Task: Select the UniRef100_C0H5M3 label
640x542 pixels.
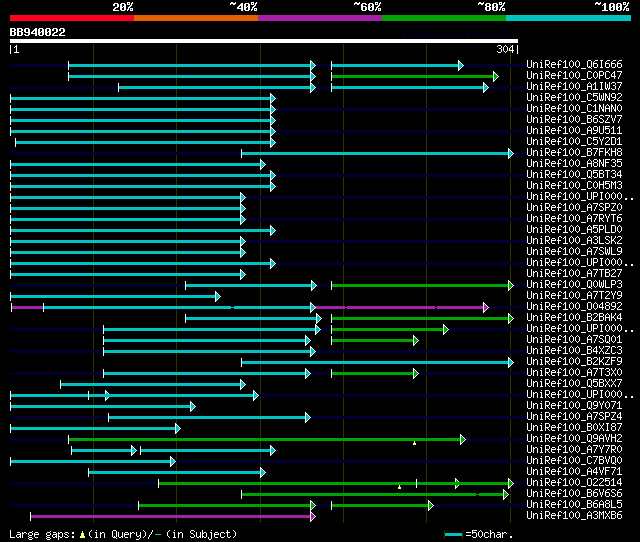Action: click(574, 186)
